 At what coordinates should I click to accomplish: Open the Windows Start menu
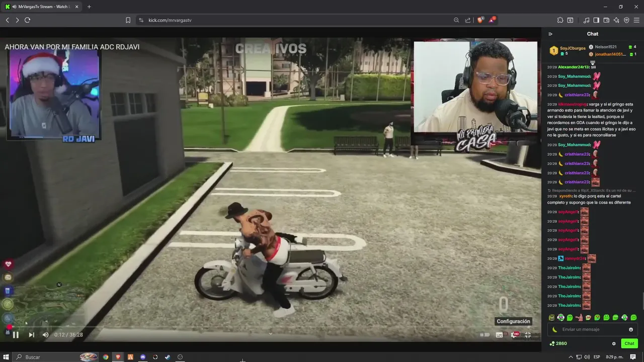point(7,357)
